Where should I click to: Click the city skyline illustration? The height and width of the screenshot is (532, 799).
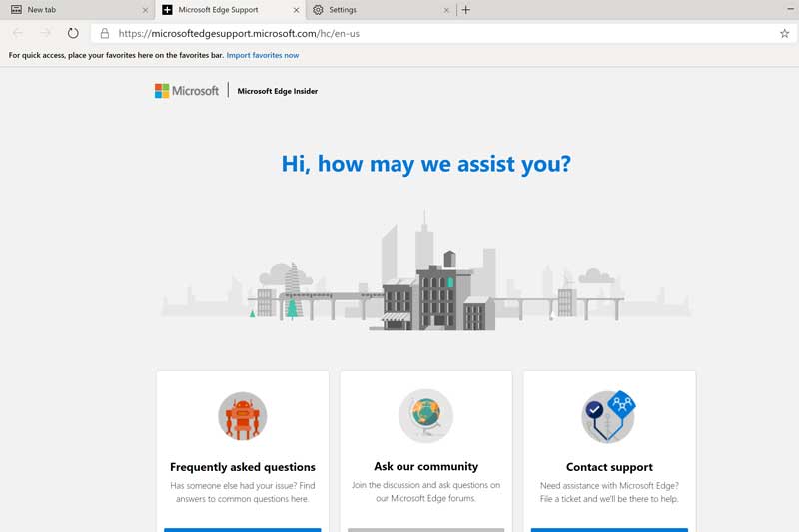pyautogui.click(x=426, y=270)
